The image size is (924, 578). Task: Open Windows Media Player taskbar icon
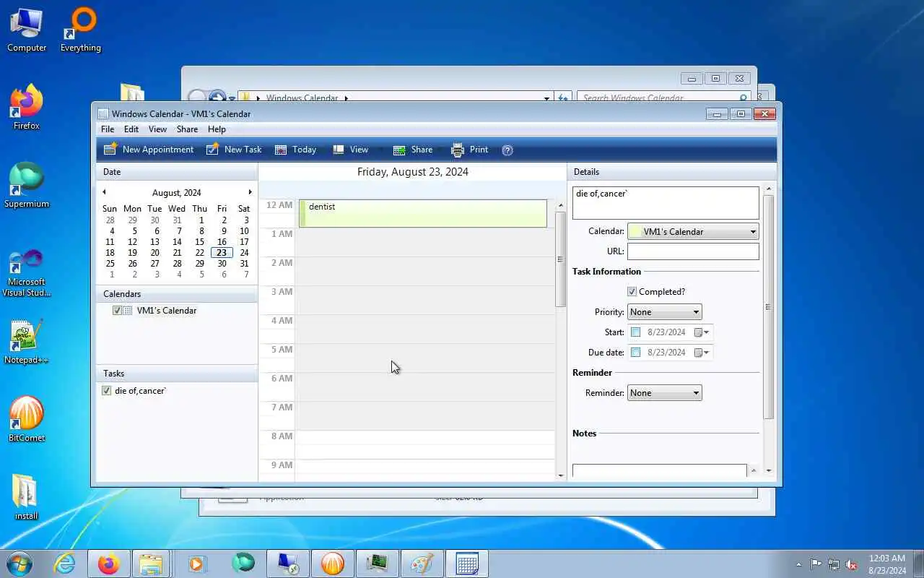click(x=196, y=564)
